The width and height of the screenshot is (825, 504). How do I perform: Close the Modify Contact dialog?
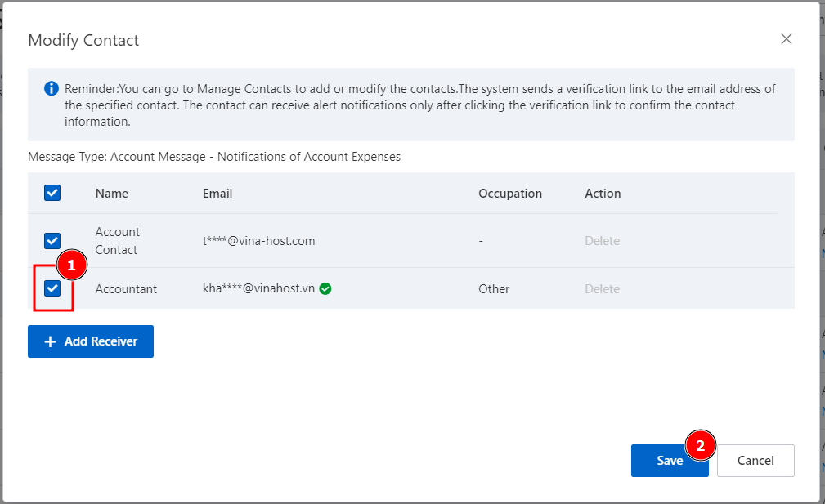coord(786,39)
